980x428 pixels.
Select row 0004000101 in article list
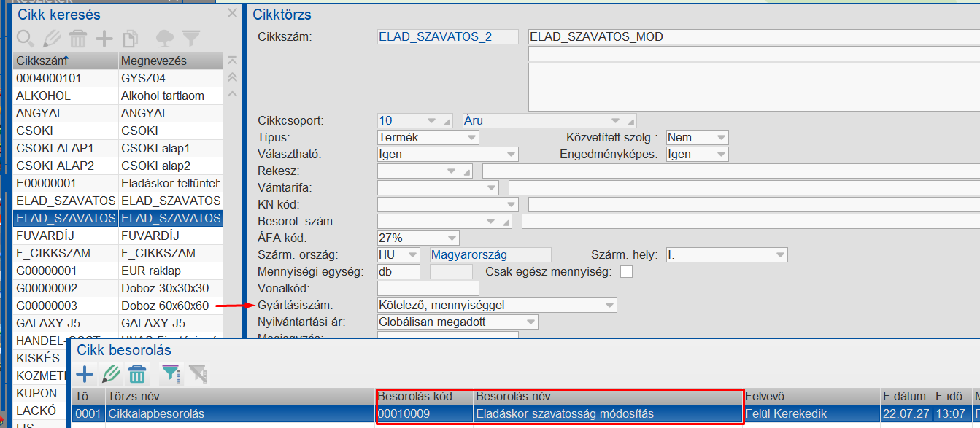point(118,78)
